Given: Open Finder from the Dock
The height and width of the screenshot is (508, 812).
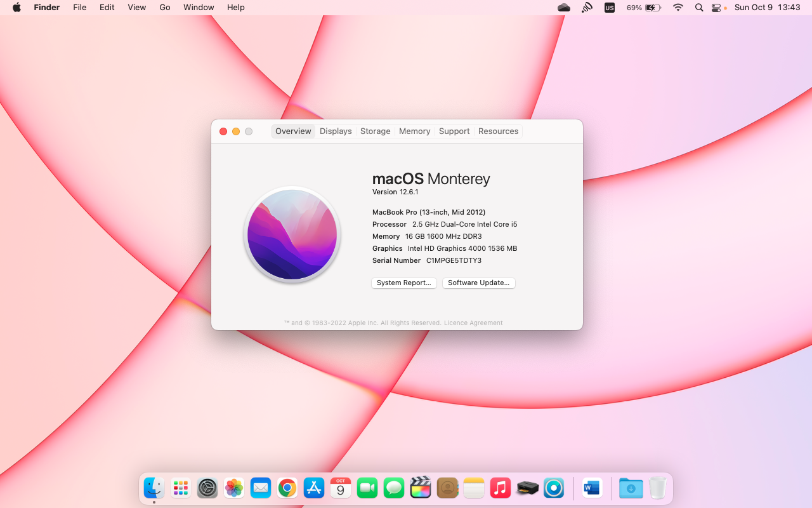Looking at the screenshot, I should tap(154, 488).
